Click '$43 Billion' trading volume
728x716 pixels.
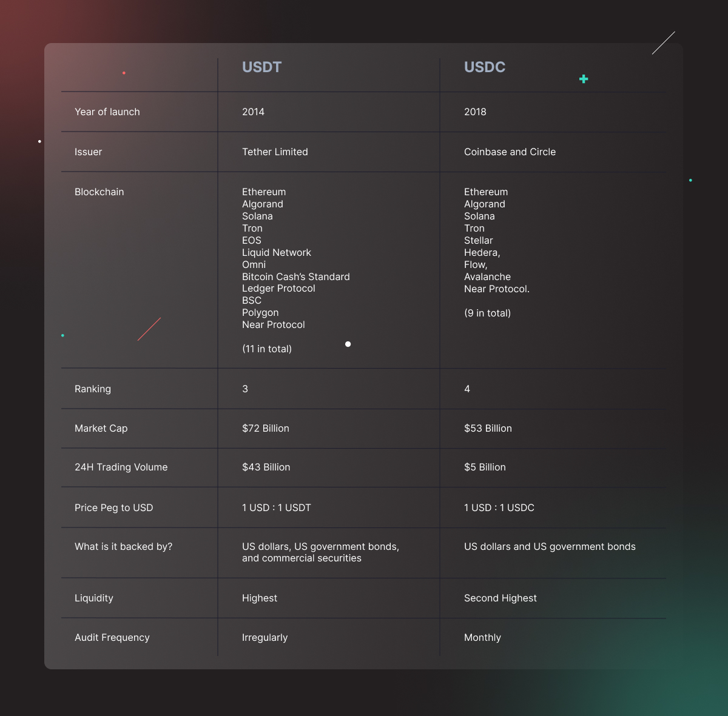pos(266,467)
